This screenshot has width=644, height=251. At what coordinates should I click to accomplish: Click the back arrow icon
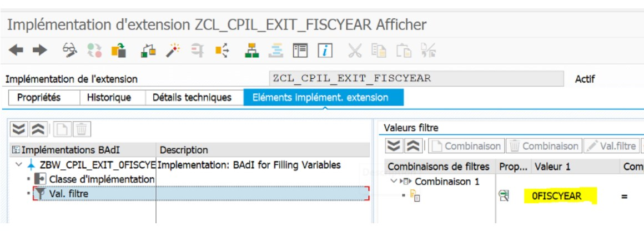click(16, 51)
